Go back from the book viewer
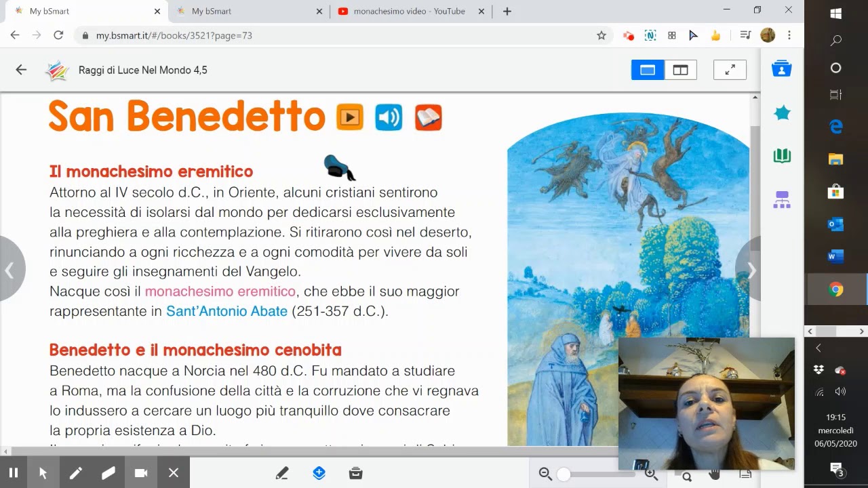 pyautogui.click(x=21, y=70)
